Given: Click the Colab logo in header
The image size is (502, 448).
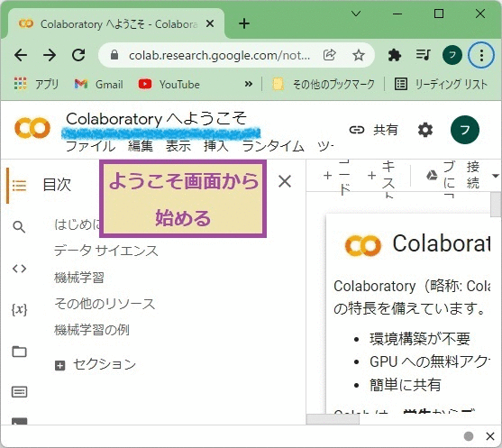Looking at the screenshot, I should (32, 127).
